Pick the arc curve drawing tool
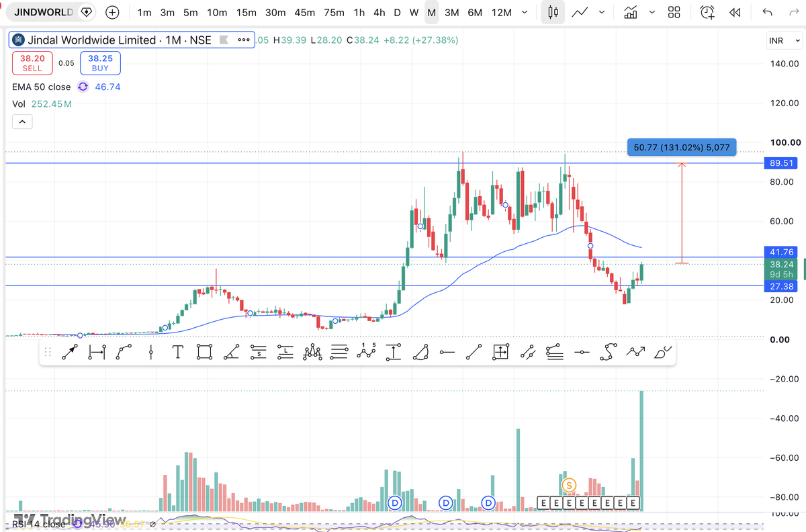806x532 pixels. click(124, 351)
